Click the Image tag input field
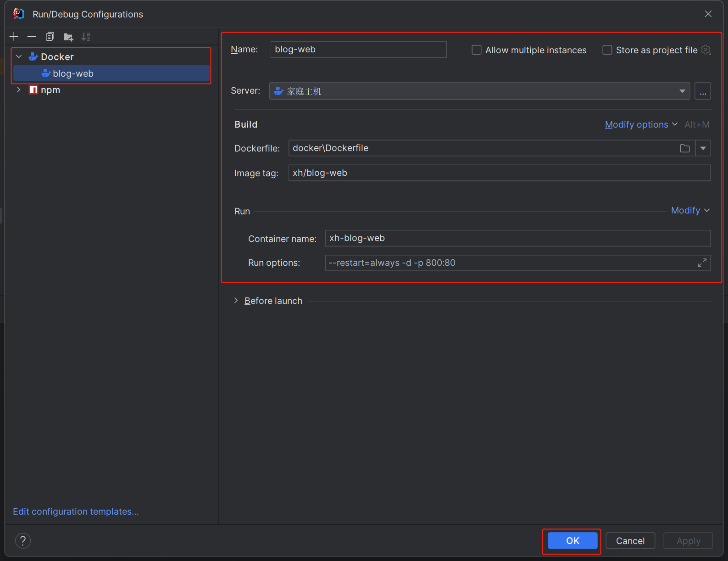 pos(499,173)
